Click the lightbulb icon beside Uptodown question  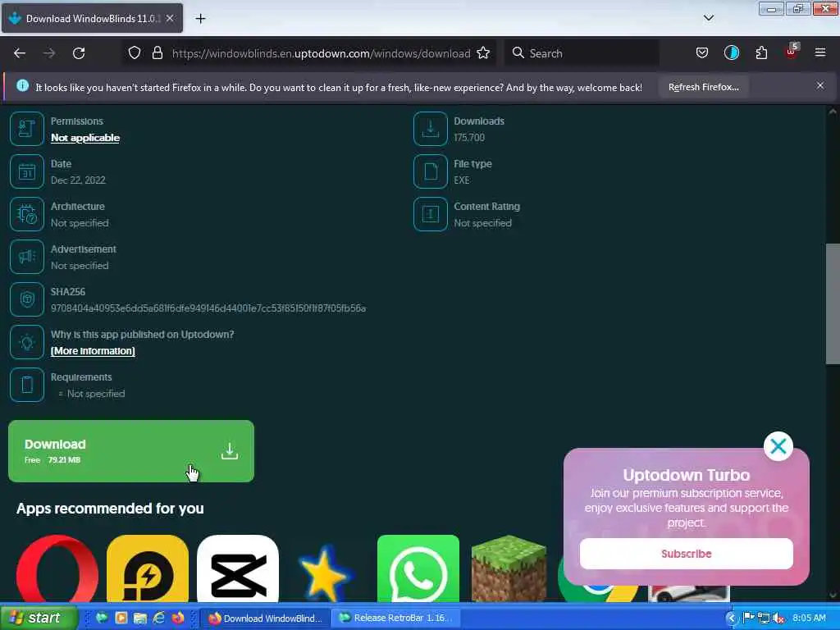pyautogui.click(x=27, y=342)
